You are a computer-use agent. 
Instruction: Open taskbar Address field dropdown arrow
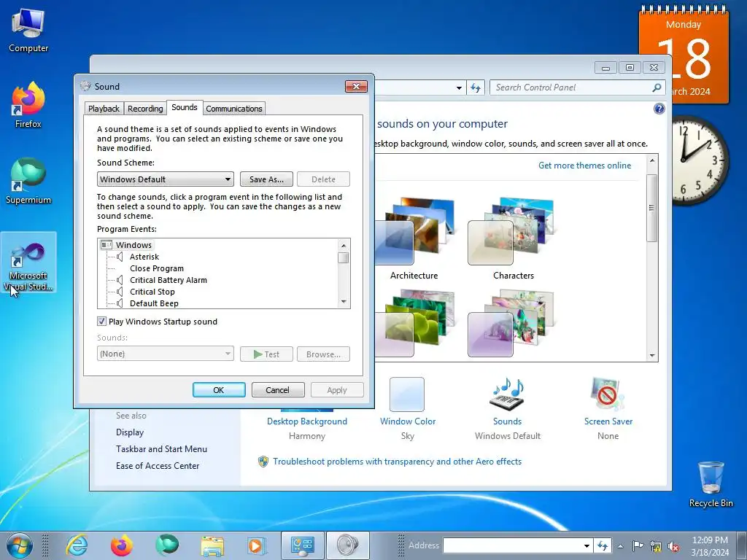[x=587, y=546]
